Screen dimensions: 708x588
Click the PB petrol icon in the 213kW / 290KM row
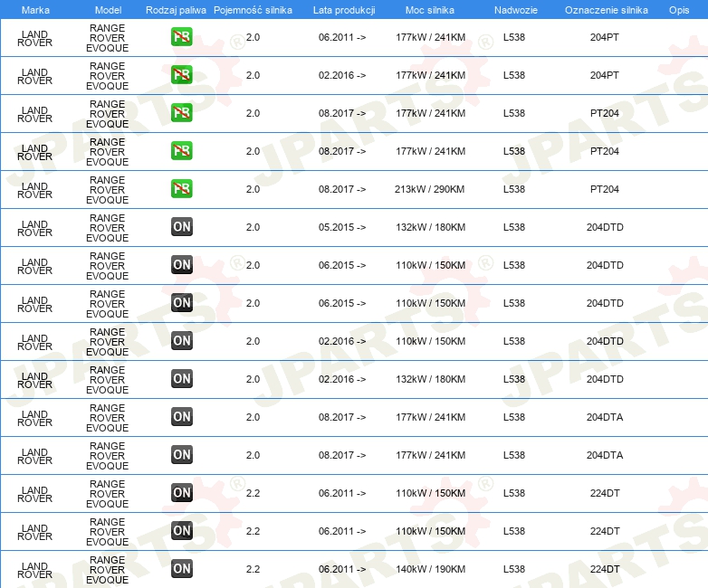tap(182, 189)
